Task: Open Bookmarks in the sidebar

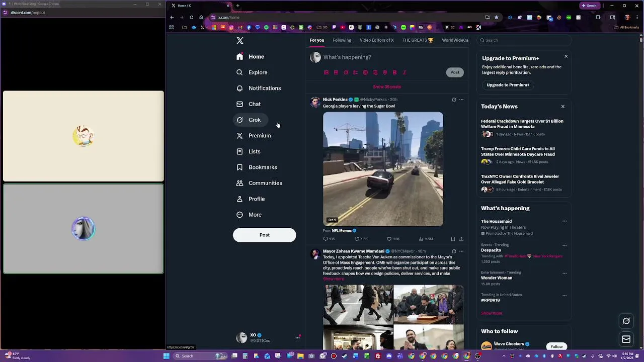Action: 257,167
